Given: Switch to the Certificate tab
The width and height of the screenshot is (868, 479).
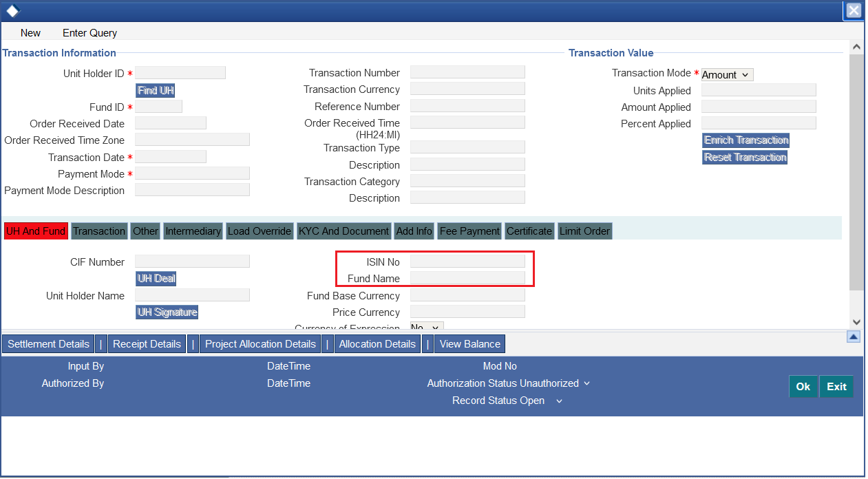Looking at the screenshot, I should click(x=529, y=231).
